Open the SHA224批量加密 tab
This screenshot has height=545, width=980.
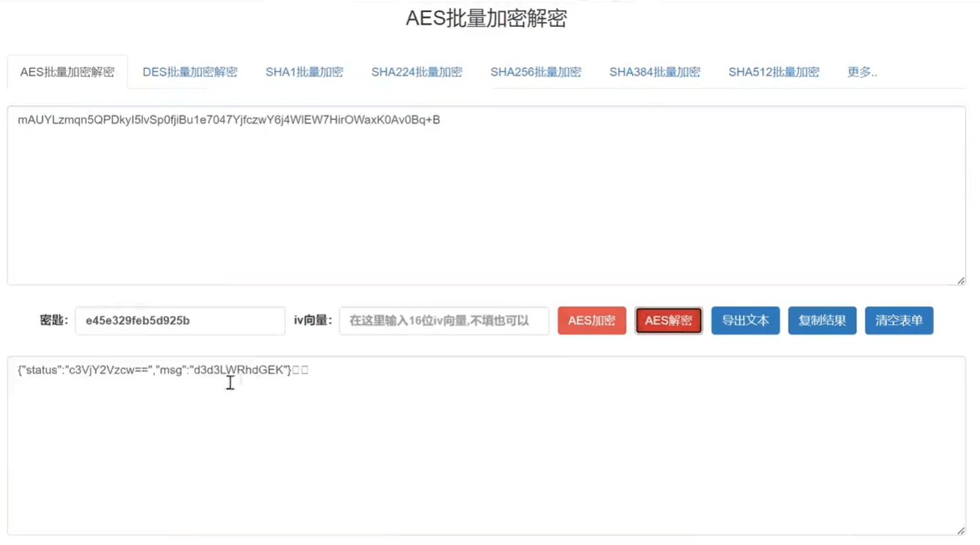pyautogui.click(x=417, y=72)
